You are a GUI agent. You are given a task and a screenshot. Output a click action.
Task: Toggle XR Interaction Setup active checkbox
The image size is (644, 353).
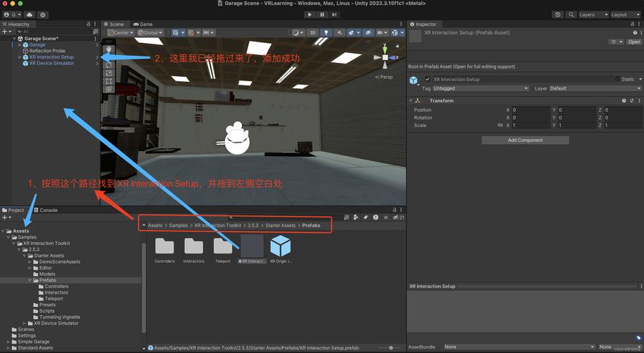pyautogui.click(x=427, y=79)
